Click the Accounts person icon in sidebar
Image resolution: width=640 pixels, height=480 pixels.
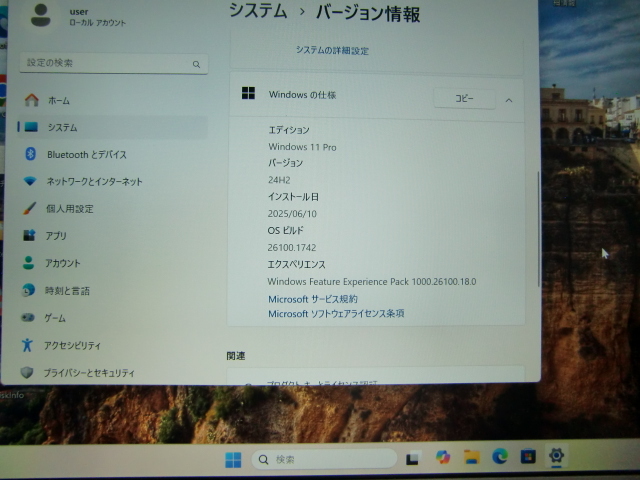(x=28, y=262)
